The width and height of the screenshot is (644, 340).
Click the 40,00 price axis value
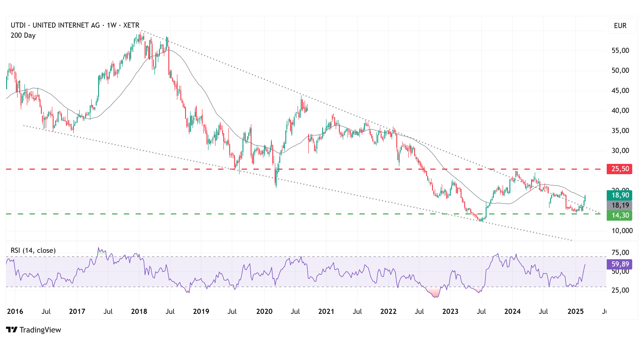620,111
